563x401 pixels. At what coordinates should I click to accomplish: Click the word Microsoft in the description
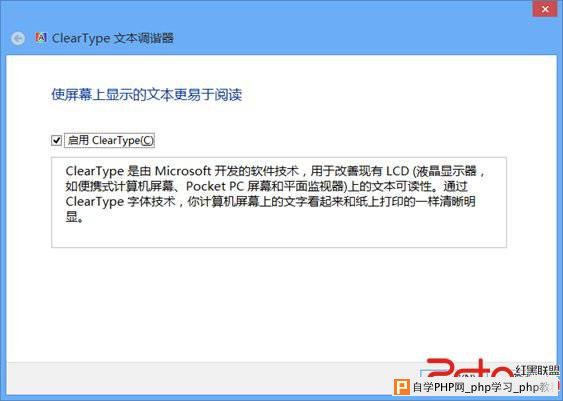click(x=183, y=171)
